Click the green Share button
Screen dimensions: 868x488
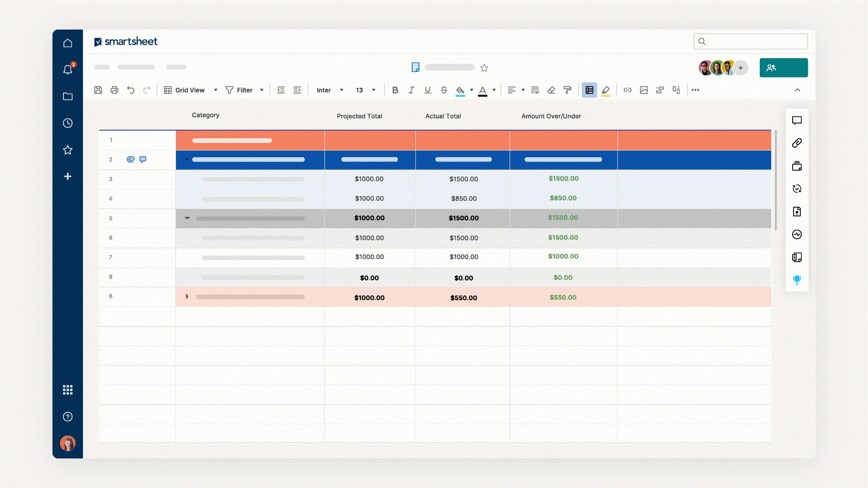coord(784,67)
